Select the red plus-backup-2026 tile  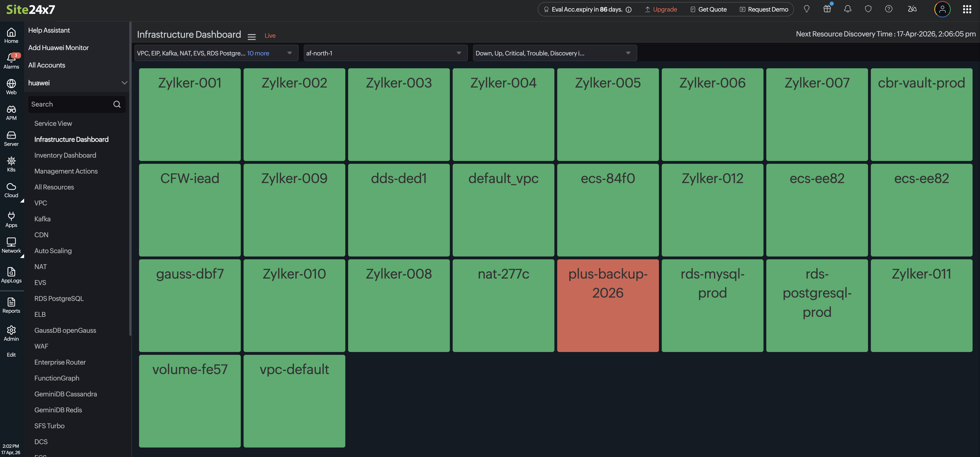[x=607, y=306]
